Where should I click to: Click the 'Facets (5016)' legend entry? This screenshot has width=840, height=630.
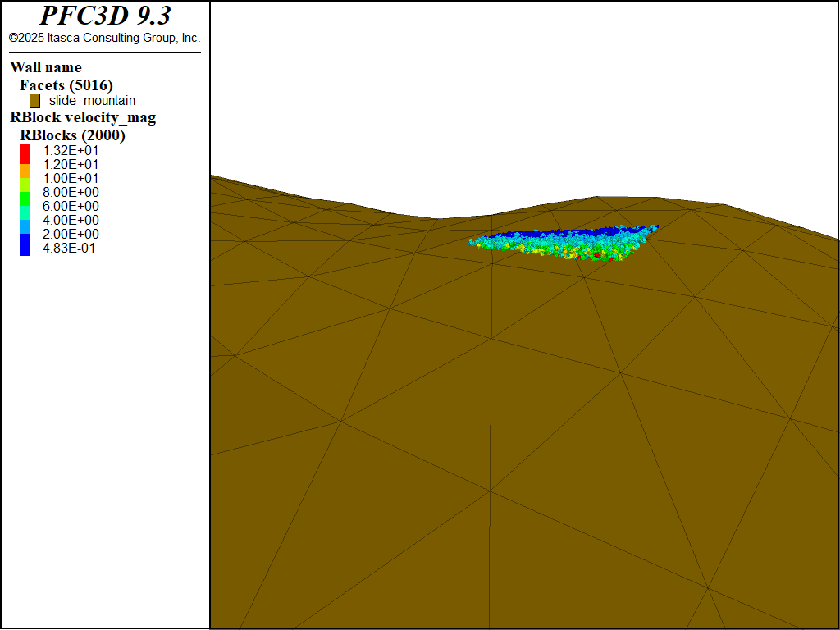pyautogui.click(x=66, y=84)
